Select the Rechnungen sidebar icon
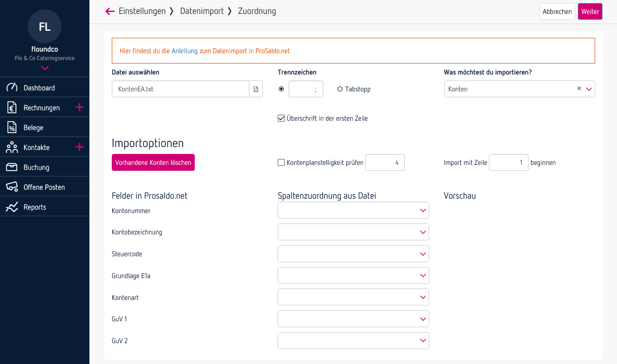 click(x=11, y=107)
